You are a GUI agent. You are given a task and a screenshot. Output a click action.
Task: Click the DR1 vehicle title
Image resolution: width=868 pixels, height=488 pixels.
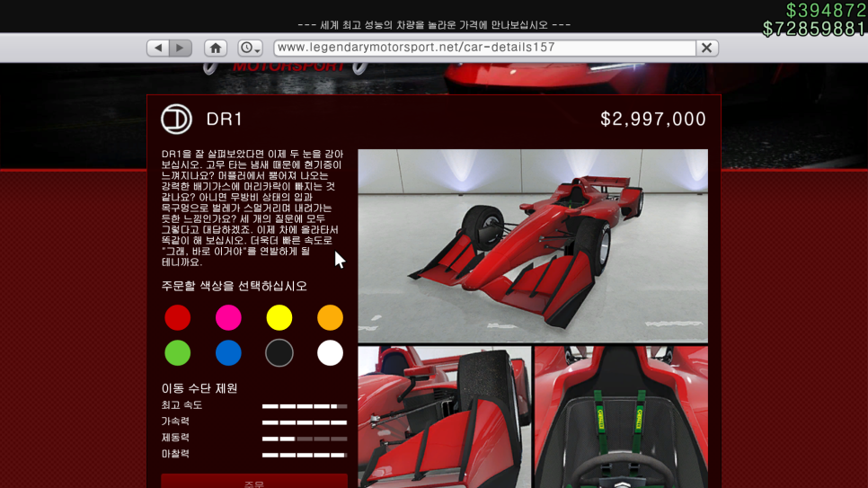tap(225, 120)
